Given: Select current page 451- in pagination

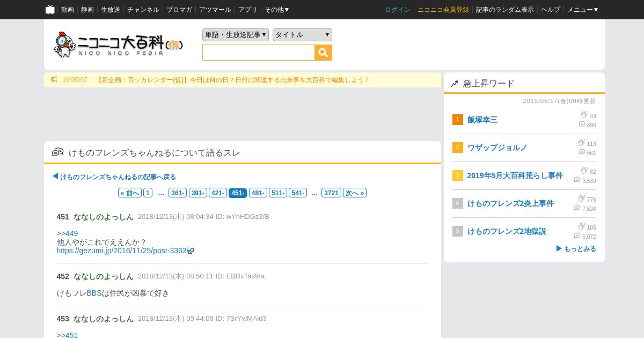Looking at the screenshot, I should click(x=238, y=193).
